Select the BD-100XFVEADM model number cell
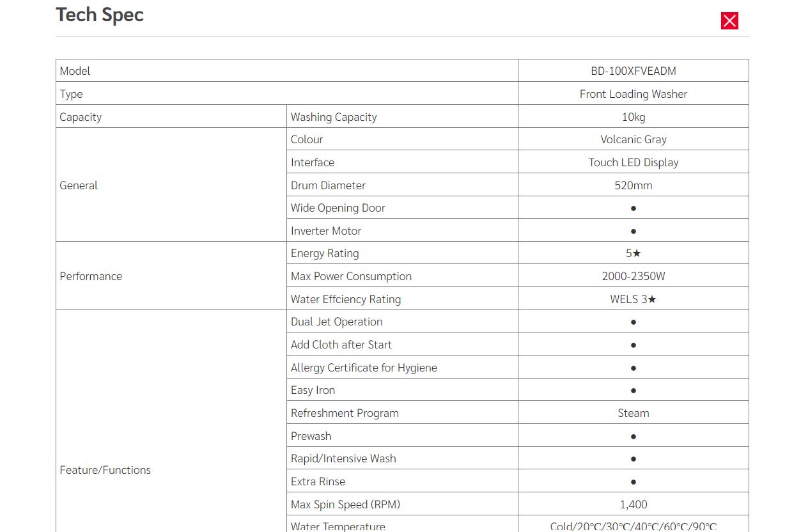 (x=633, y=71)
